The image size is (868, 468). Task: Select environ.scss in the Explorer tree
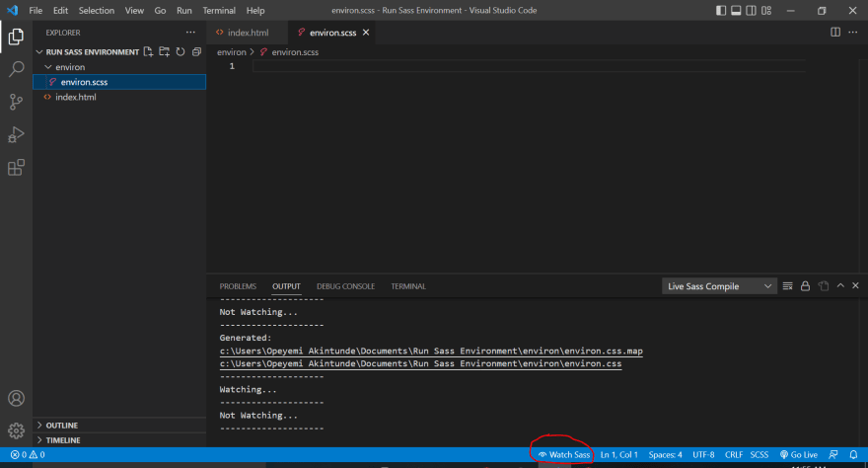(119, 82)
